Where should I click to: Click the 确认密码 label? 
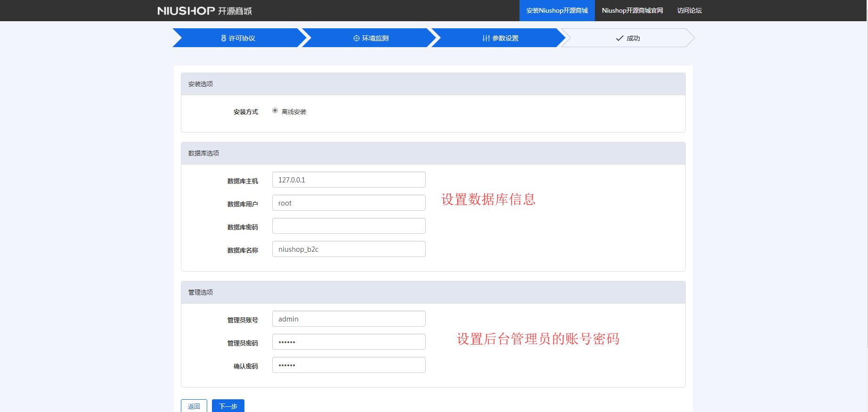pyautogui.click(x=246, y=366)
